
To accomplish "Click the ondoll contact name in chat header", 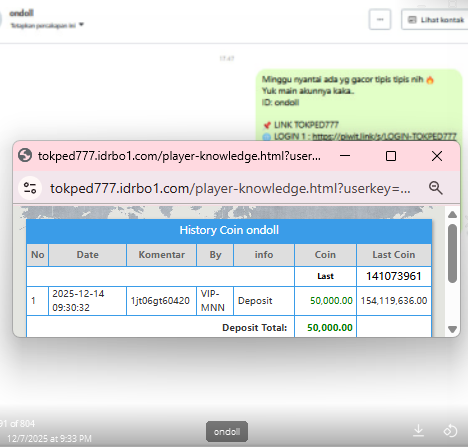I will pyautogui.click(x=21, y=13).
